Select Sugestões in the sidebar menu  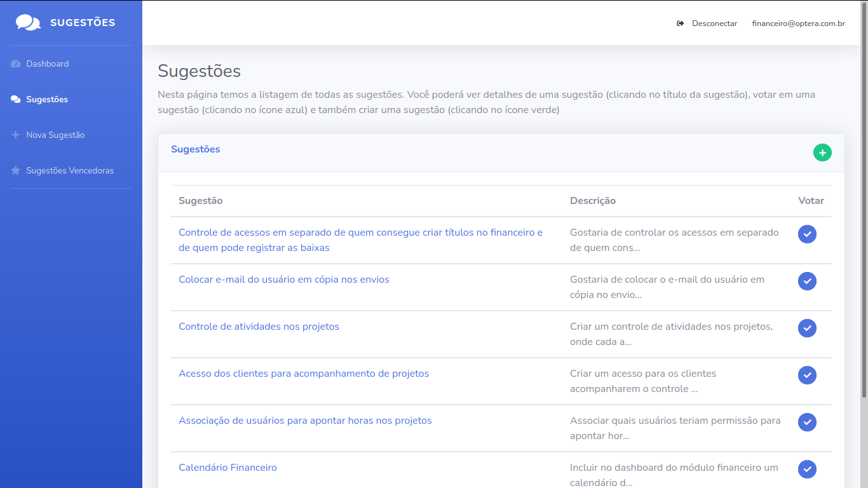tap(47, 99)
